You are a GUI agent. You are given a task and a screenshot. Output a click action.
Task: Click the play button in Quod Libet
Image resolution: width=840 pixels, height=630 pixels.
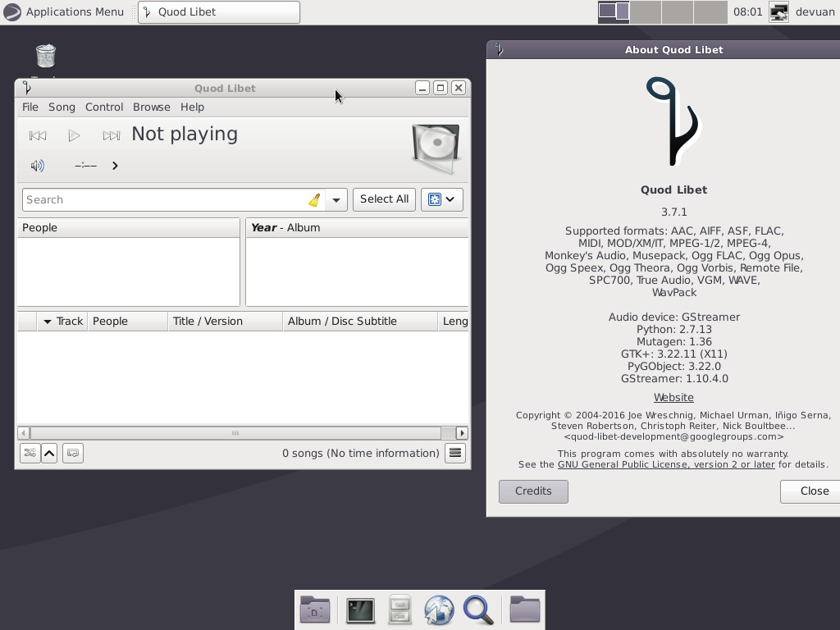[74, 135]
